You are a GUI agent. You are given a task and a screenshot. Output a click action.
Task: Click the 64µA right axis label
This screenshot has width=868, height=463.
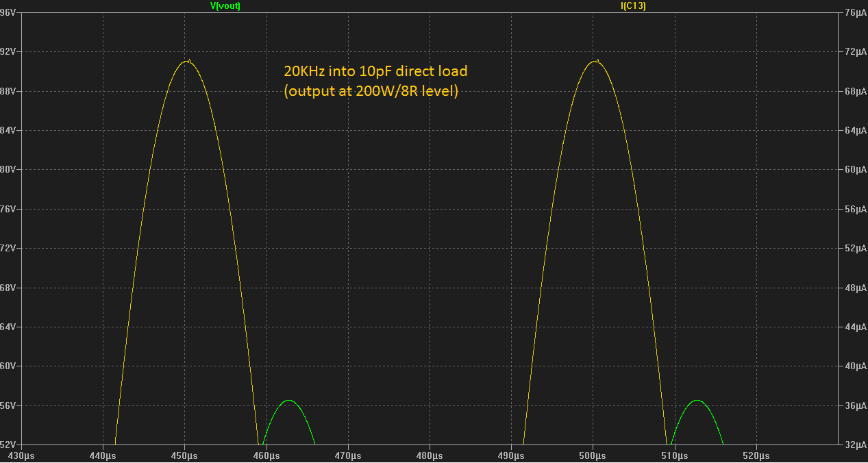[x=856, y=130]
